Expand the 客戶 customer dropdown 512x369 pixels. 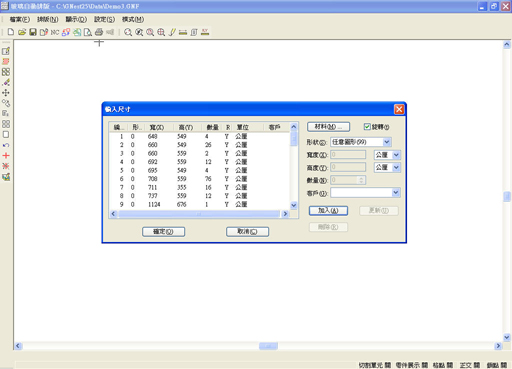tap(396, 193)
